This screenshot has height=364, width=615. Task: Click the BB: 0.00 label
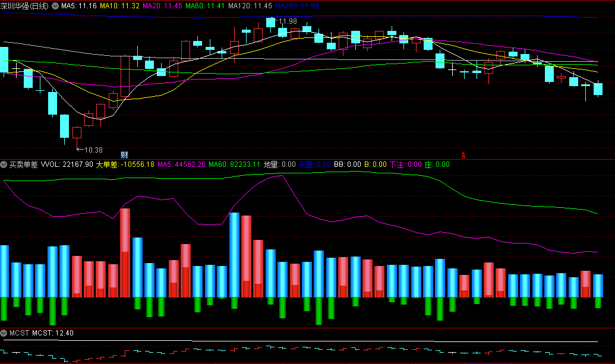tap(348, 164)
